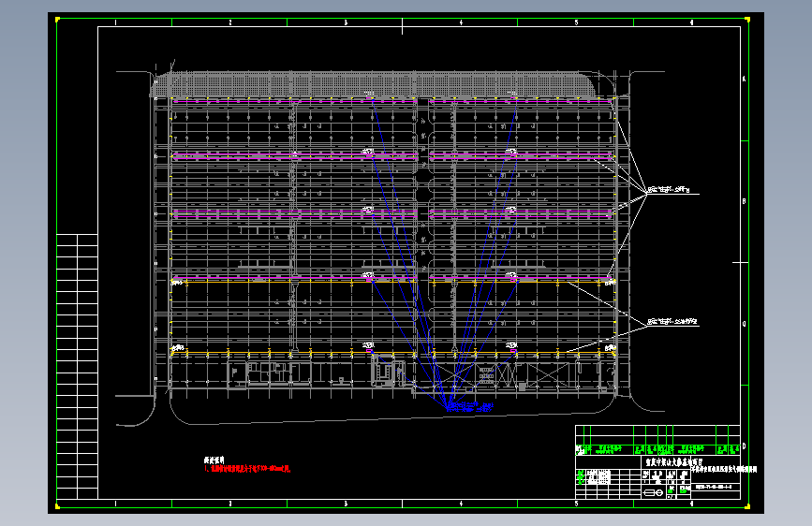Select the white notes heading above the red text
Viewport: 812px width, 526px height.
click(x=214, y=460)
